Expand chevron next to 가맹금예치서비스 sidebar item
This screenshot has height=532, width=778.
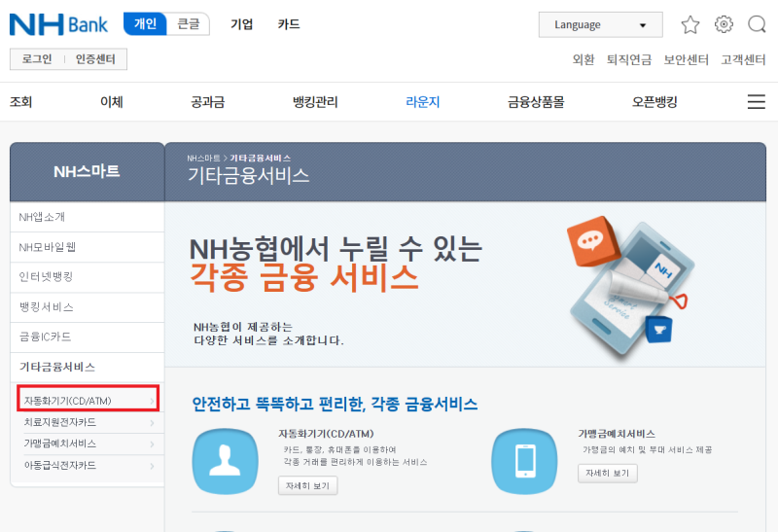coord(153,444)
